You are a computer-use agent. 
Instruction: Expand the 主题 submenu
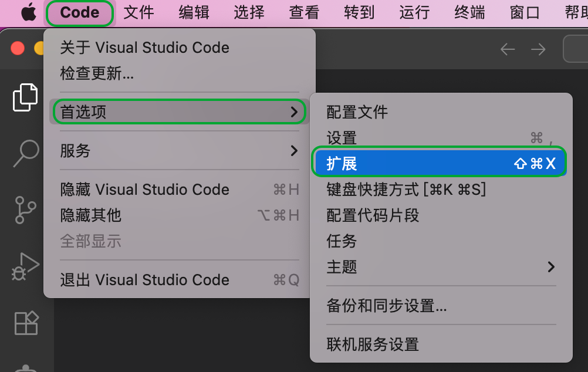click(441, 267)
